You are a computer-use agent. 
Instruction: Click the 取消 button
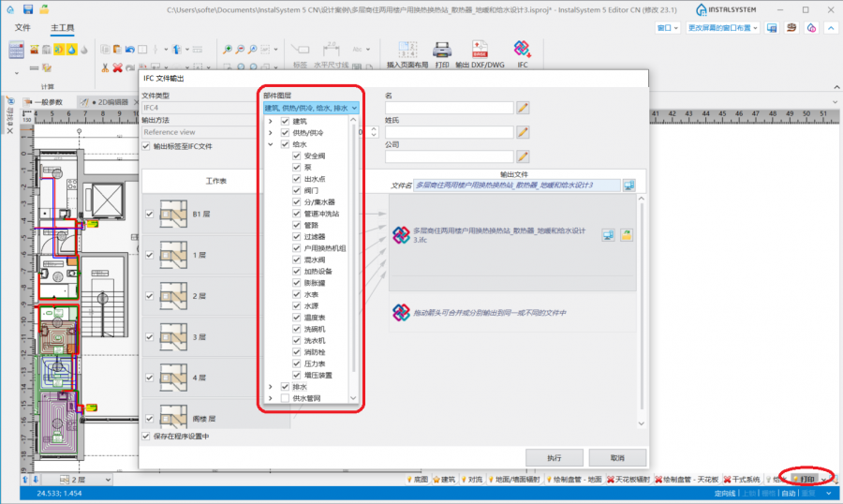(x=615, y=457)
